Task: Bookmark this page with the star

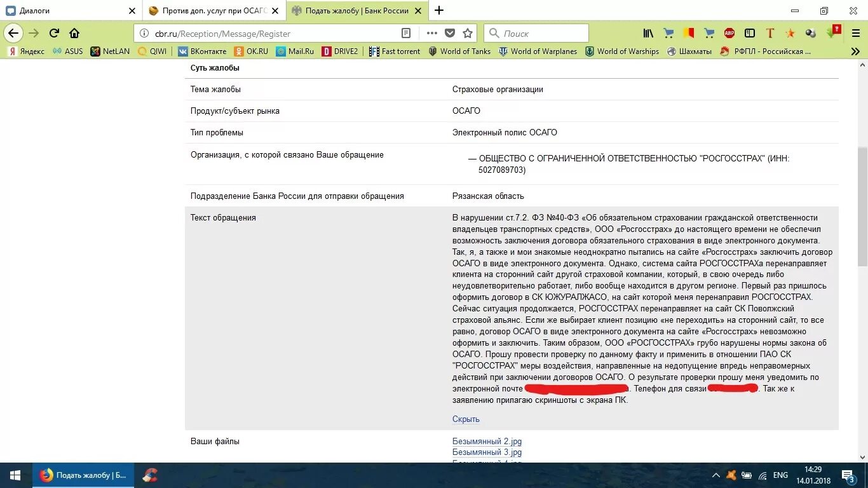Action: [468, 34]
